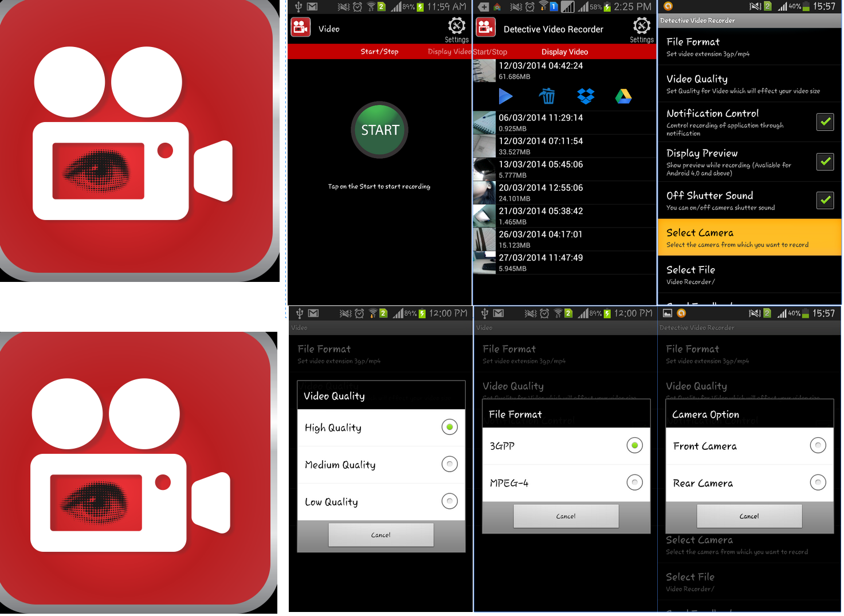844x616 pixels.
Task: Open the highlighted Select Camera setting
Action: [x=749, y=237]
